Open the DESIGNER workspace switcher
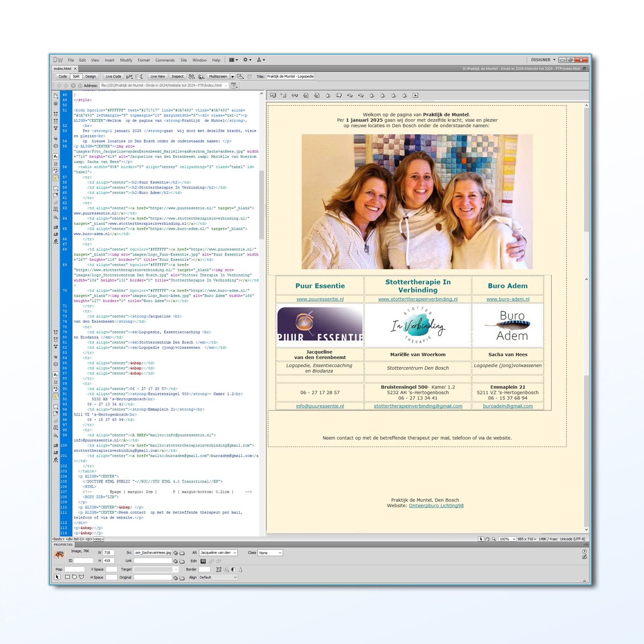The image size is (644, 644). pyautogui.click(x=544, y=60)
